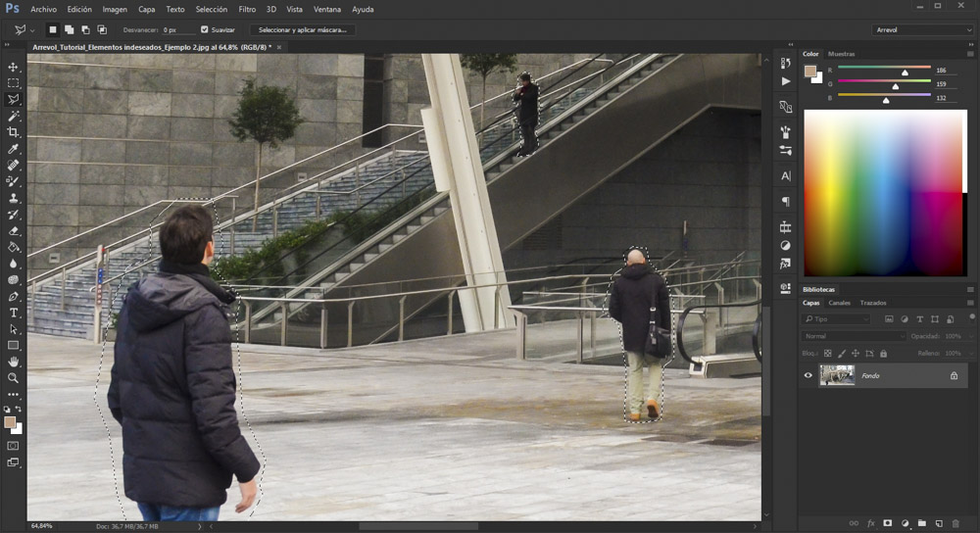Open the Character panel icon
980x533 pixels.
pos(786,175)
